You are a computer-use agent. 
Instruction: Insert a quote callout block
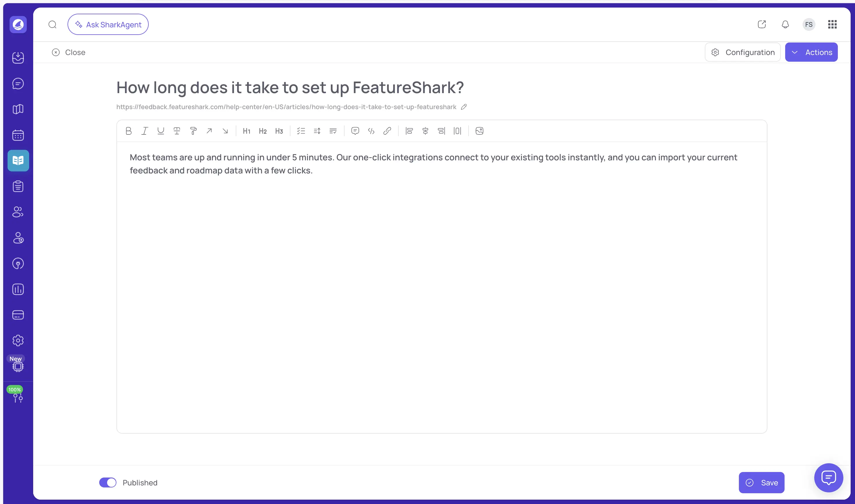click(355, 131)
